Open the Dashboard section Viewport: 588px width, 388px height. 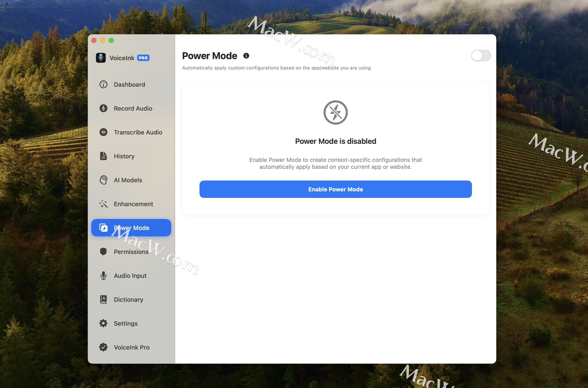pyautogui.click(x=131, y=85)
